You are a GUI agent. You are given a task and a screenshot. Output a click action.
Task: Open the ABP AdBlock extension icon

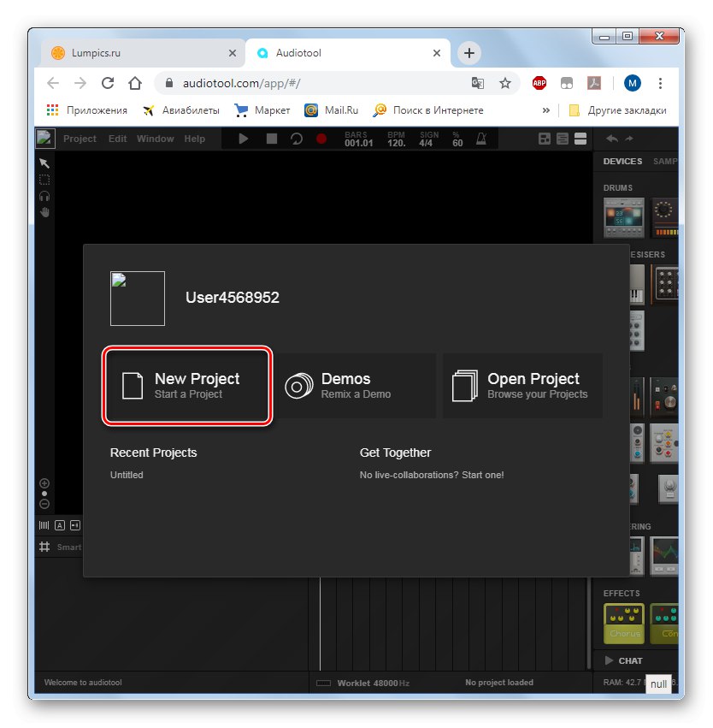pos(539,83)
